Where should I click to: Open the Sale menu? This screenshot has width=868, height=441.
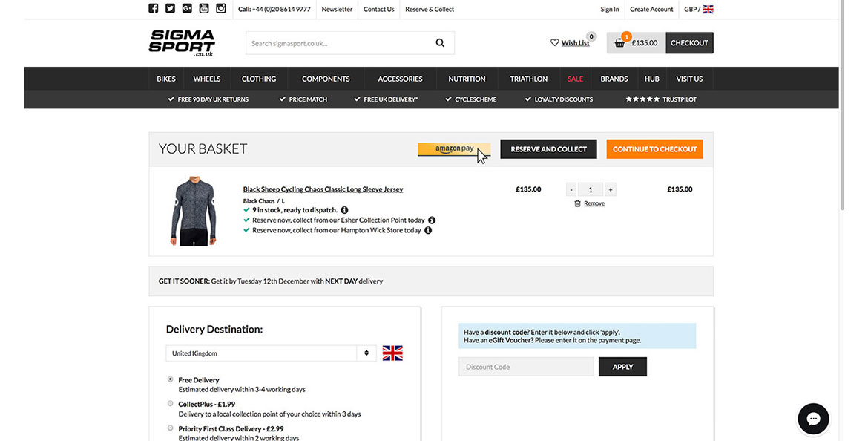coord(575,79)
